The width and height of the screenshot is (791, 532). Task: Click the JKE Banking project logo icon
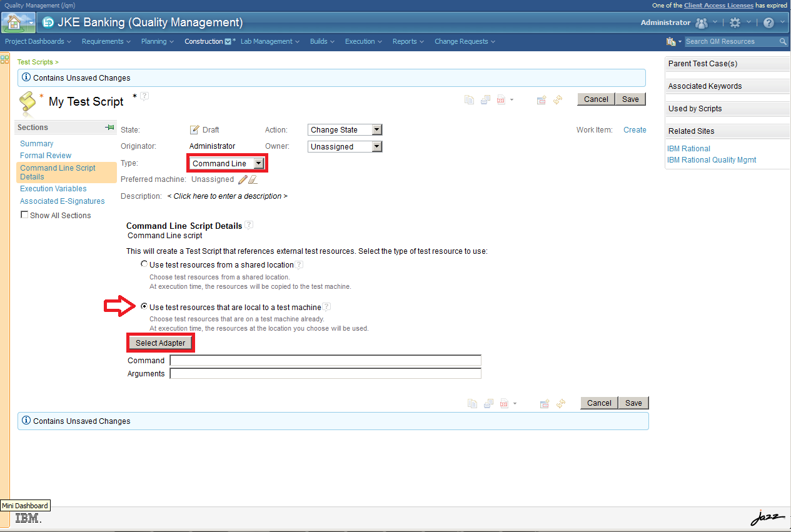[48, 23]
